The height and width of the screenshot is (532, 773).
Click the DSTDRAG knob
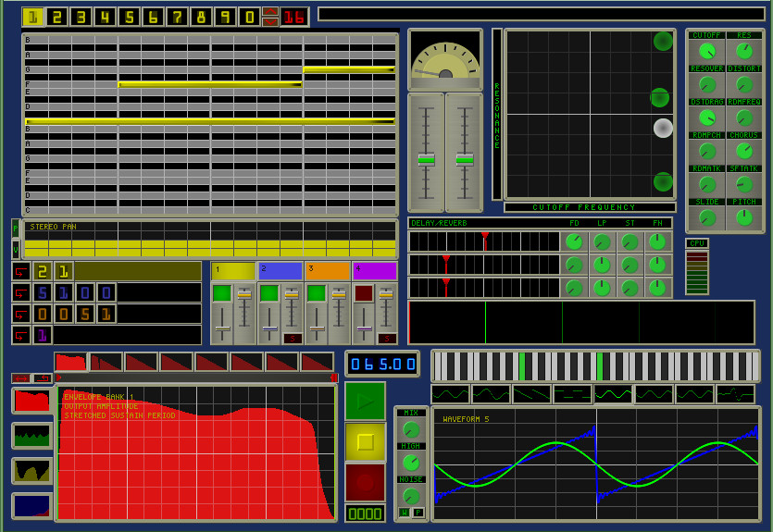(x=707, y=118)
